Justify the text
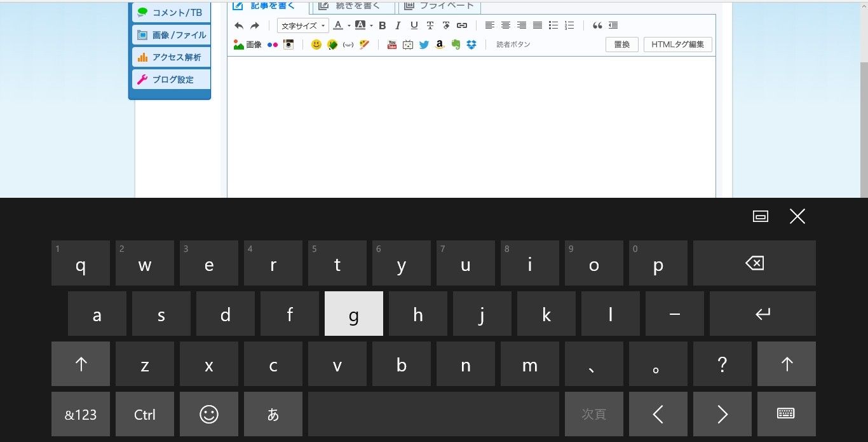Viewport: 868px width, 442px height. click(538, 25)
